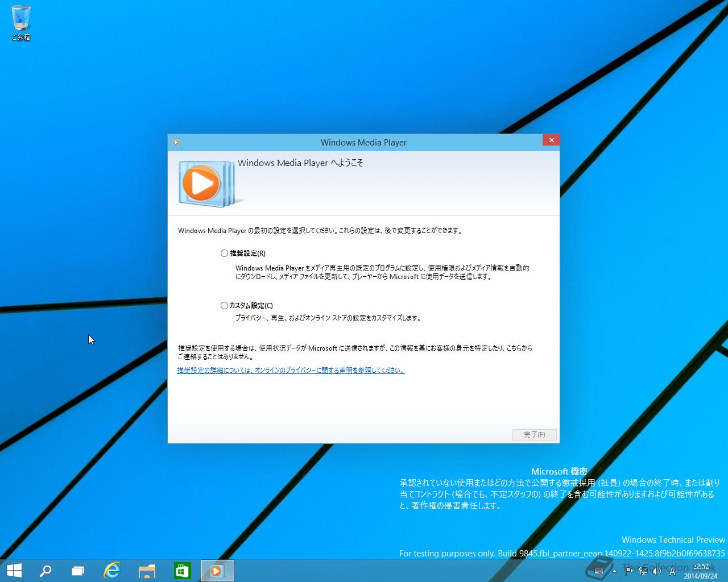Click the 'プライバシー、再生' custom description text
The image size is (728, 582).
tap(329, 318)
